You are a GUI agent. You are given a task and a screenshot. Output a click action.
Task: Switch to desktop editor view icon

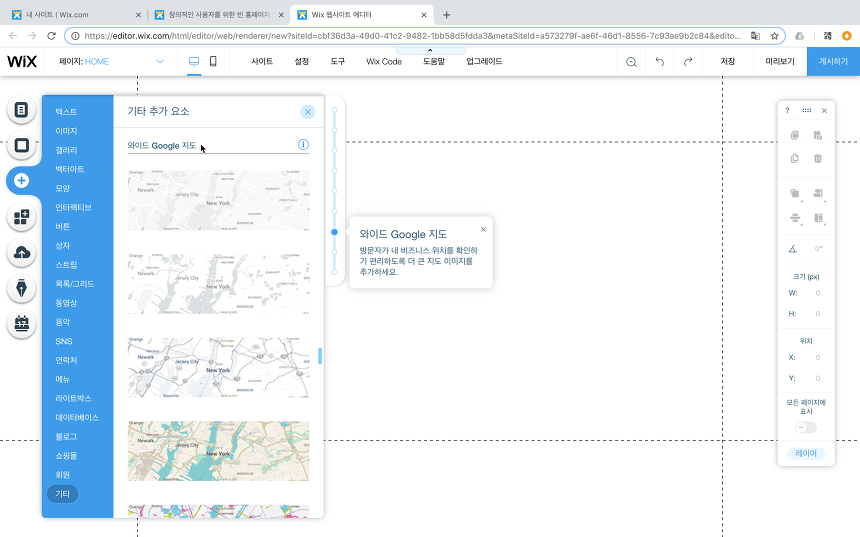coord(194,61)
